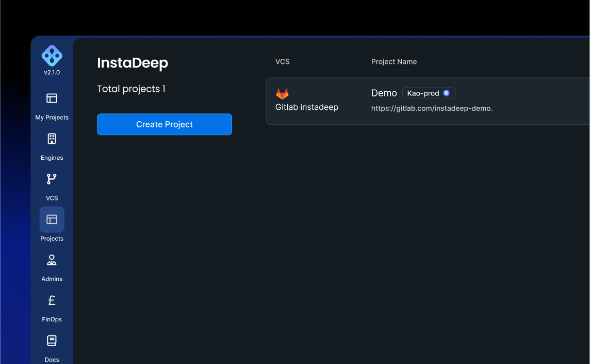Screen dimensions: 590x364
Task: Click the Gitlab instadeep label
Action: (307, 108)
